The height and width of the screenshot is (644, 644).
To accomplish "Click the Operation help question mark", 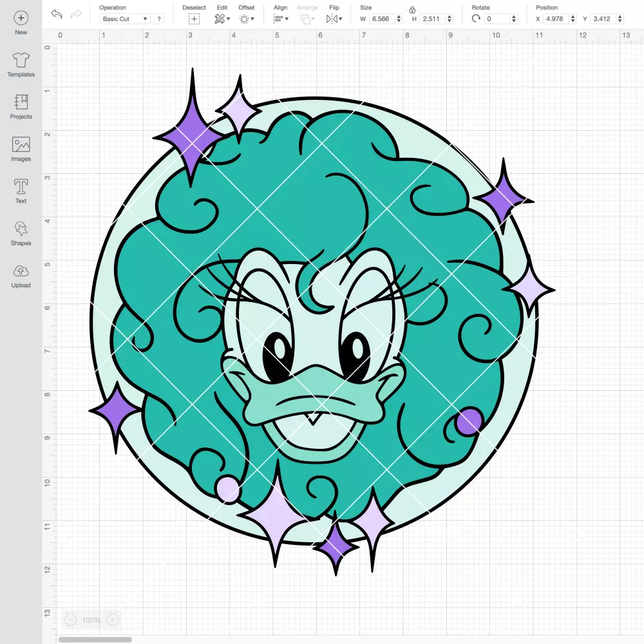I will point(159,19).
